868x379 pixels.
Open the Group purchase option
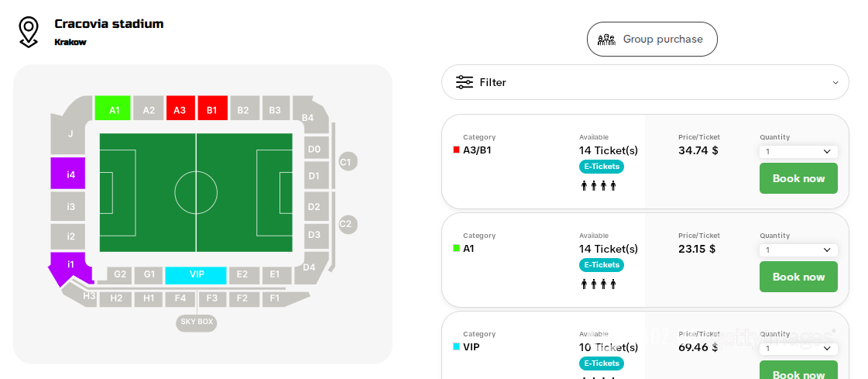point(652,40)
